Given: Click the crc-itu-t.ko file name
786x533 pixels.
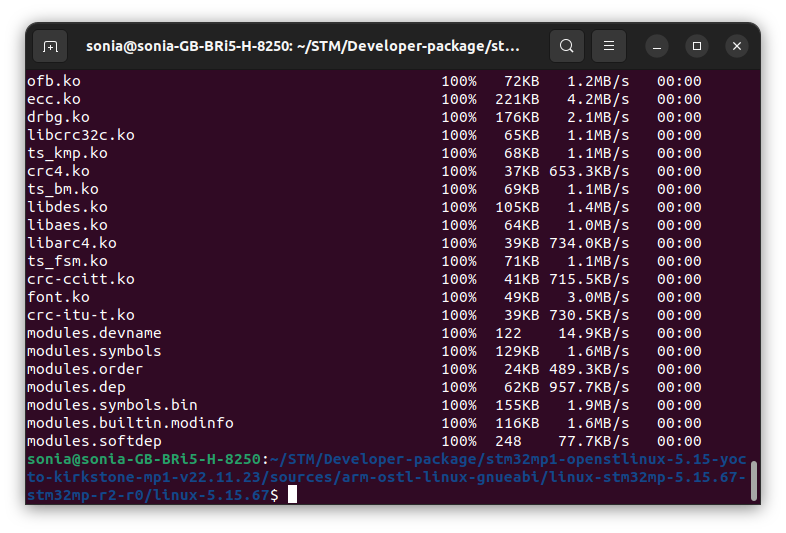Looking at the screenshot, I should pyautogui.click(x=81, y=315).
